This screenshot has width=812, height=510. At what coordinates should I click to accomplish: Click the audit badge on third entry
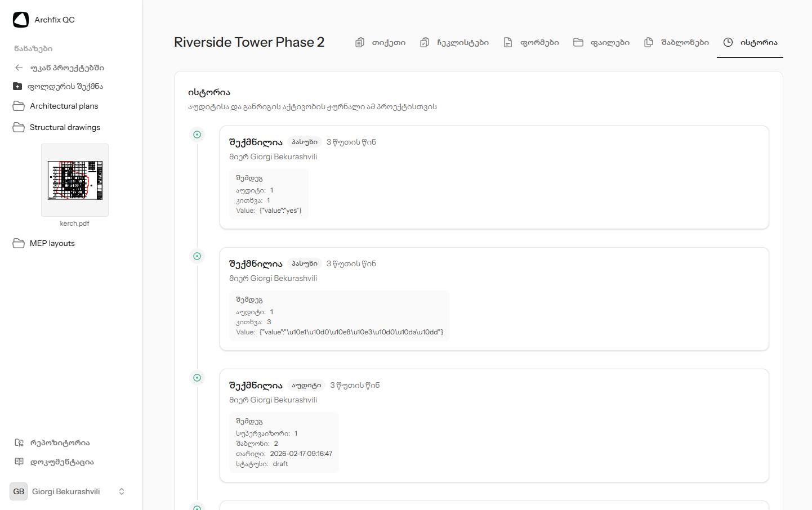(306, 385)
